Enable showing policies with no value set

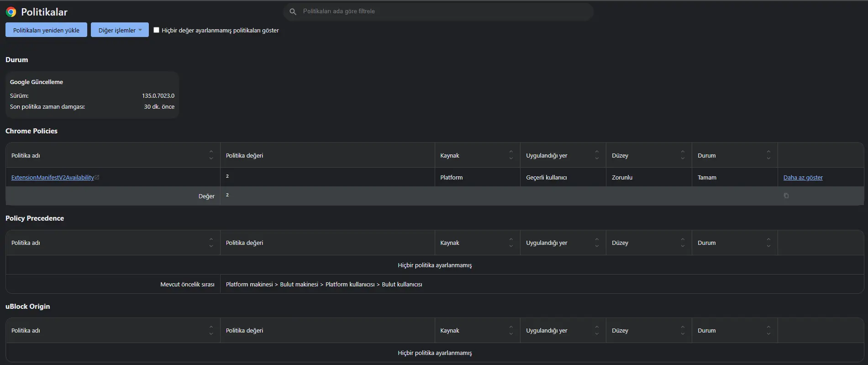pyautogui.click(x=156, y=30)
